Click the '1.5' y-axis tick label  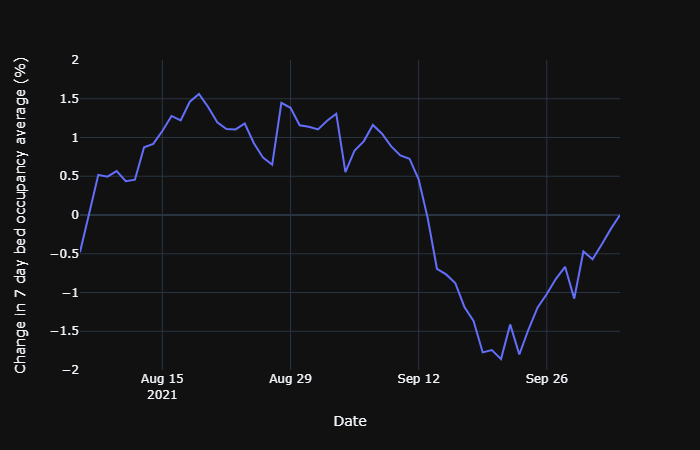click(68, 99)
